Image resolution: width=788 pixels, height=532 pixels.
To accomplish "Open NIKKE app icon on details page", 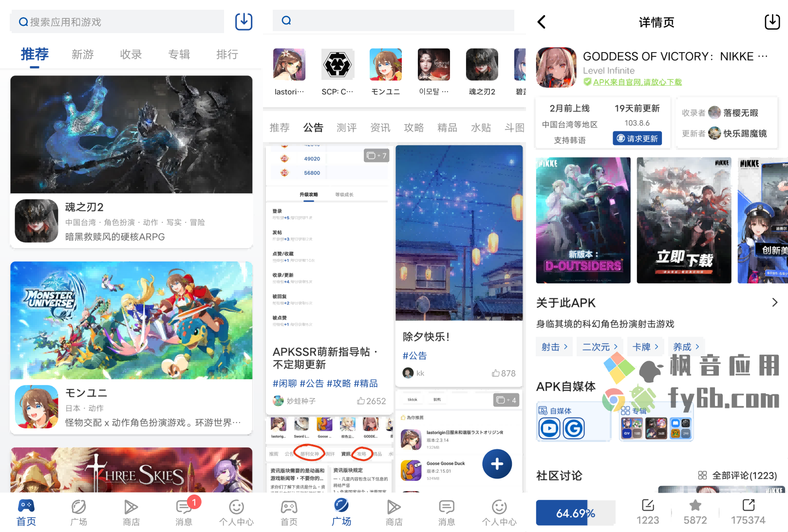I will tap(556, 67).
